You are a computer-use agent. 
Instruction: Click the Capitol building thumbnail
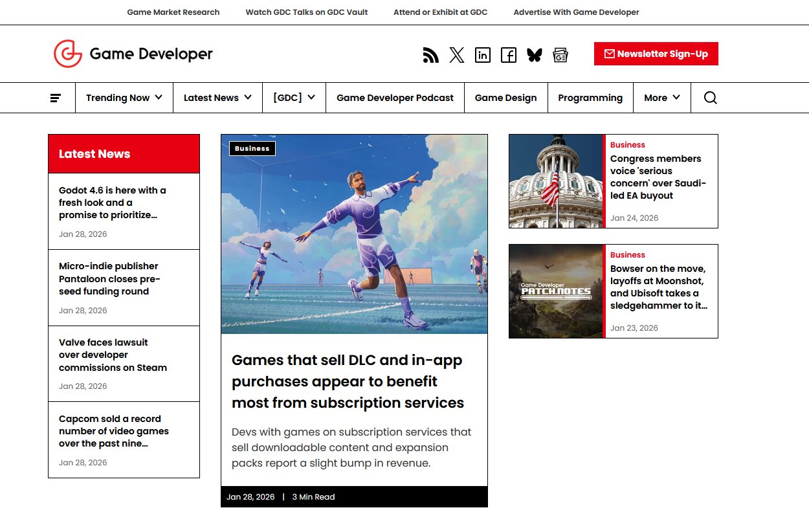[556, 181]
